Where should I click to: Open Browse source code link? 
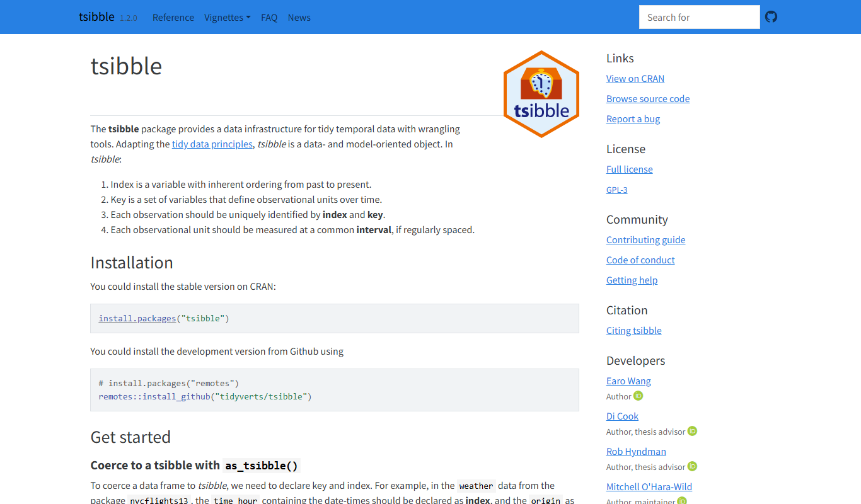(648, 99)
